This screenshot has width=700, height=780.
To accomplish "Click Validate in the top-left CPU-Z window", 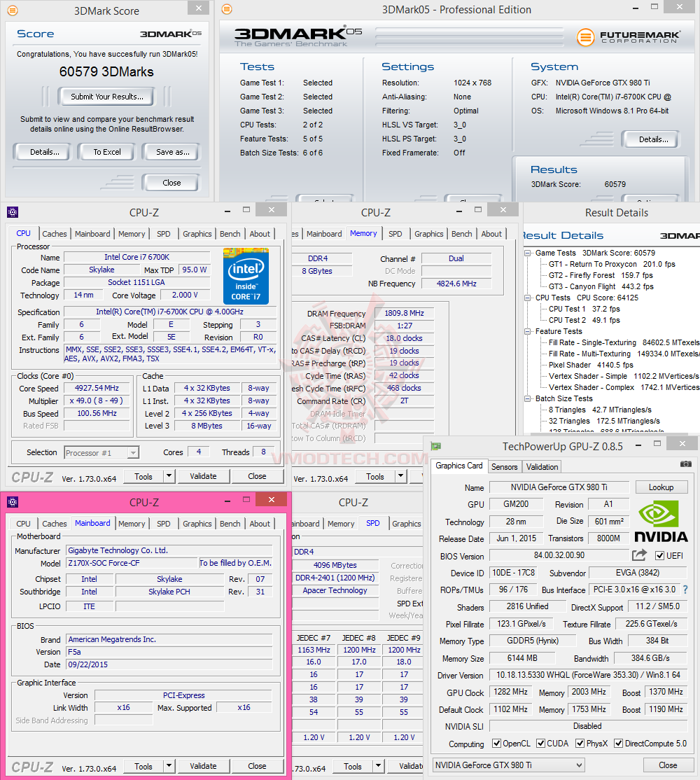I will click(203, 476).
